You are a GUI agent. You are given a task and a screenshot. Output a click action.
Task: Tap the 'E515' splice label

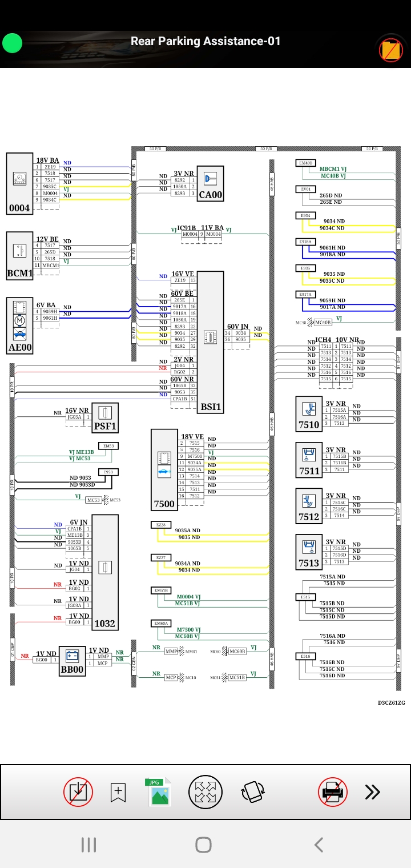click(x=306, y=597)
